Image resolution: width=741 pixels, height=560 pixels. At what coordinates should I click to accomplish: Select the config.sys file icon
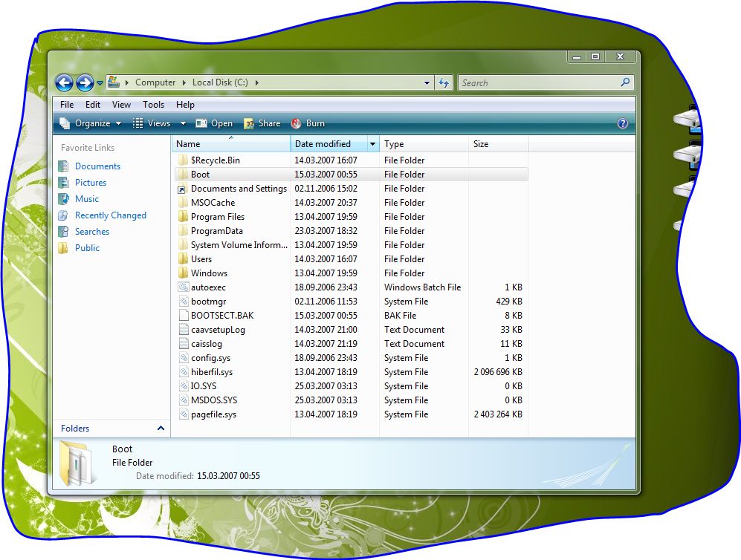tap(184, 358)
